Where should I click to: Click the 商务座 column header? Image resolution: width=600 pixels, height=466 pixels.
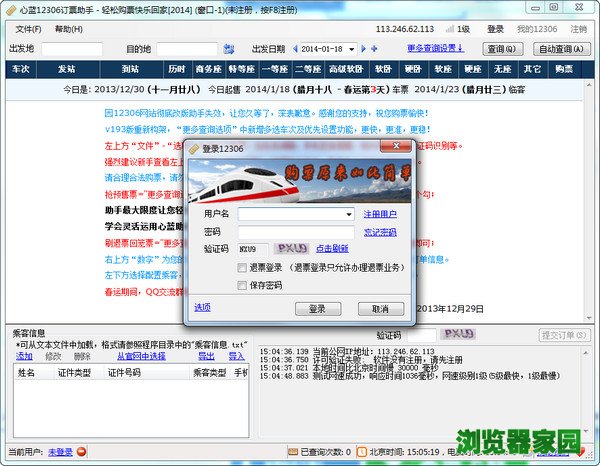tap(209, 69)
